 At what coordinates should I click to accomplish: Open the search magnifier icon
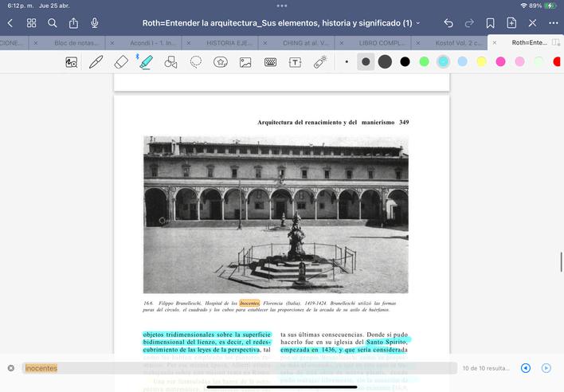tap(52, 23)
